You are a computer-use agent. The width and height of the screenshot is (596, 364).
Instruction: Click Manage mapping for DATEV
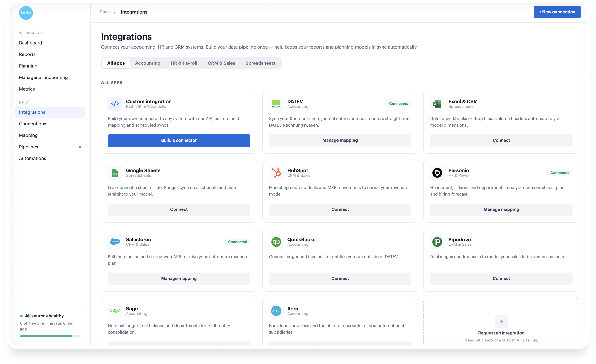pyautogui.click(x=340, y=141)
